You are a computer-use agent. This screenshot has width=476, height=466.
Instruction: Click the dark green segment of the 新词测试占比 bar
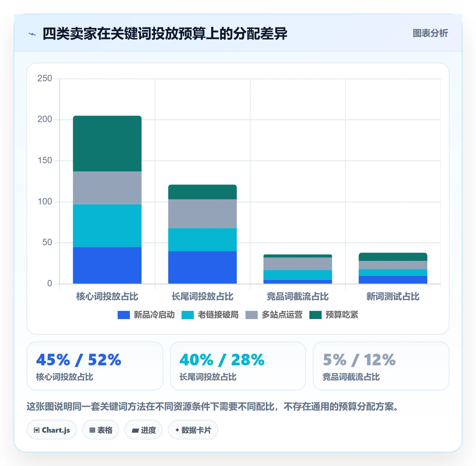[393, 257]
